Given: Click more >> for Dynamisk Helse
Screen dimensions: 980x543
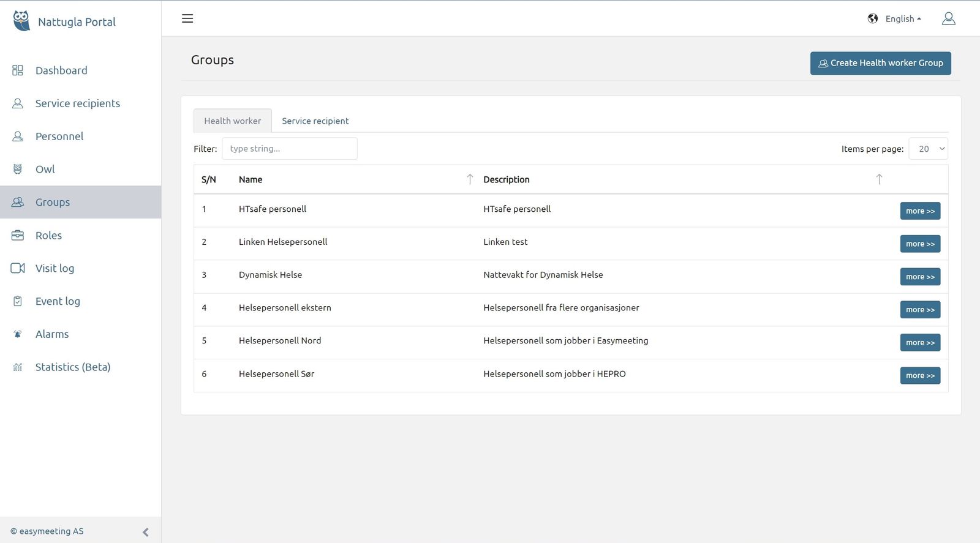Looking at the screenshot, I should pos(920,277).
